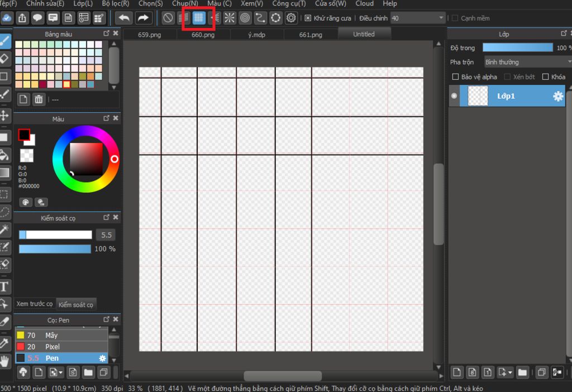Image resolution: width=572 pixels, height=392 pixels.
Task: Open the Xem(V) menu
Action: 252,4
